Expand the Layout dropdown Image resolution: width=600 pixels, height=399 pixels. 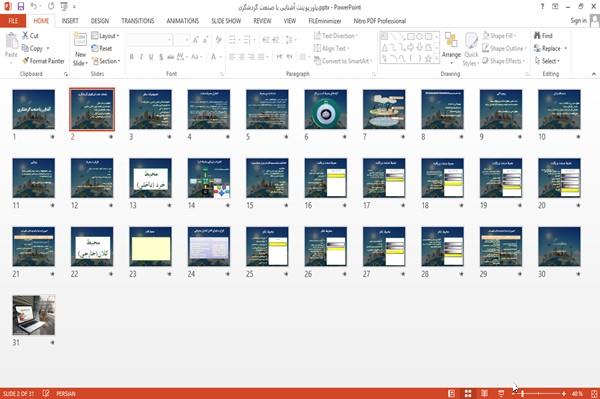[105, 36]
